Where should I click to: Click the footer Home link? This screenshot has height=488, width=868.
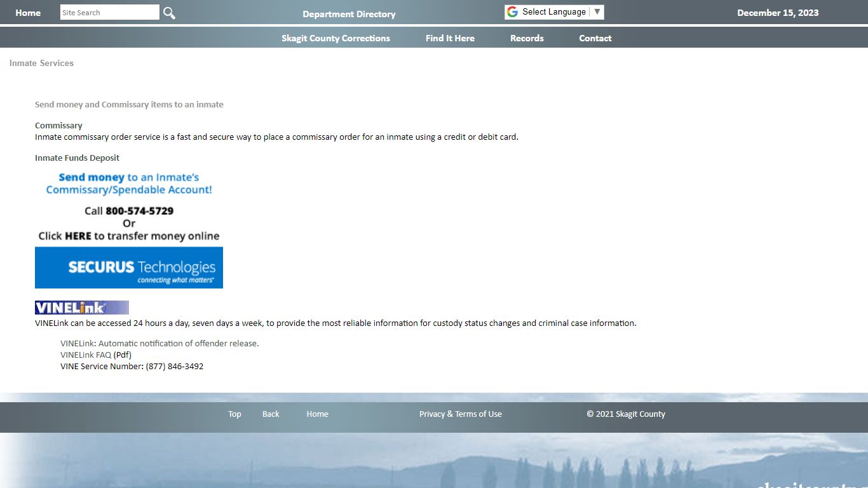point(317,414)
